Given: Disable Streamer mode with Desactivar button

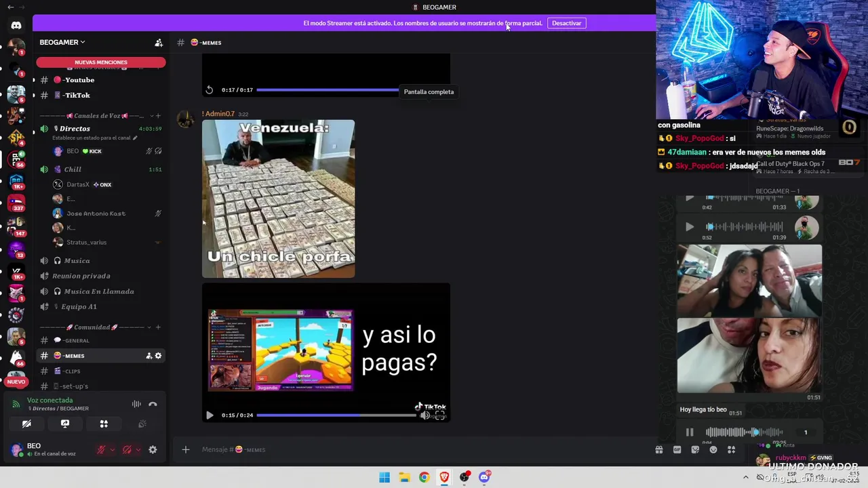Looking at the screenshot, I should (x=566, y=23).
